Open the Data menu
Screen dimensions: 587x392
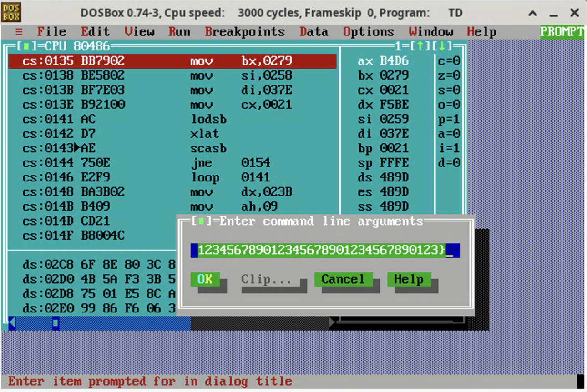click(314, 32)
